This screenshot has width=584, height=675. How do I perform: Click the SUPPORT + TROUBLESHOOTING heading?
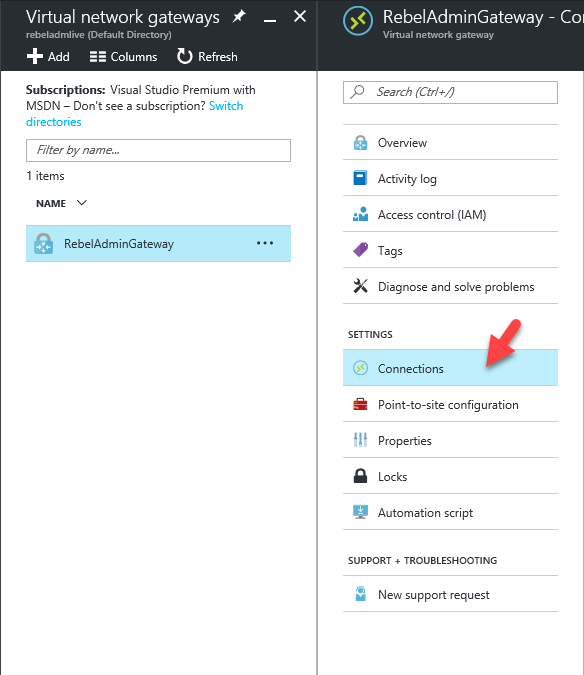pyautogui.click(x=422, y=560)
